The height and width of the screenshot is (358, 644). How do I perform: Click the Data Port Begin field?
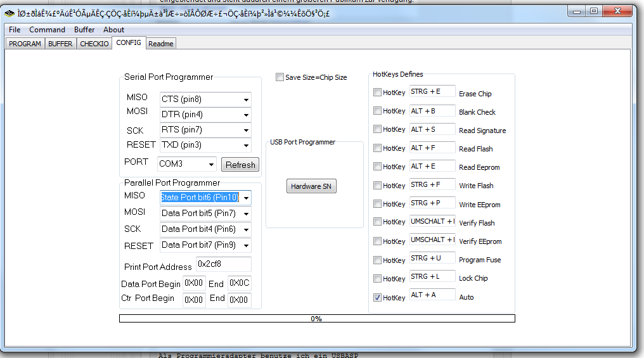(194, 283)
